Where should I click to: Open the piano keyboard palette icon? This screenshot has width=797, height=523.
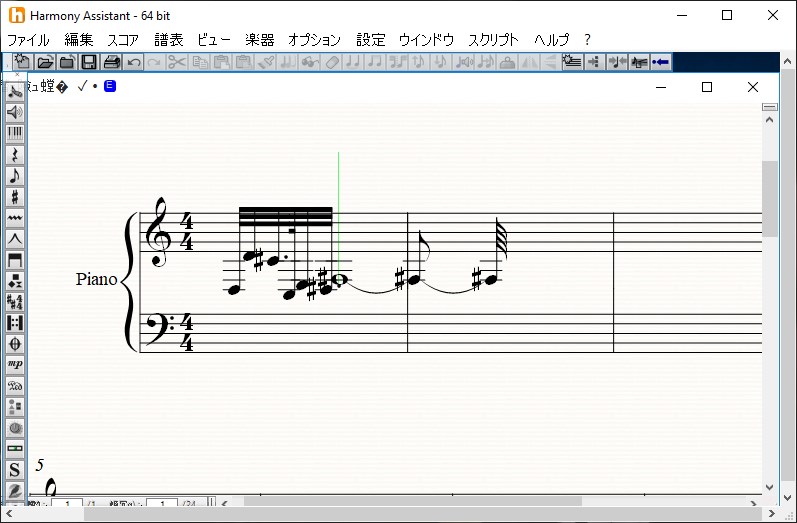[x=15, y=133]
